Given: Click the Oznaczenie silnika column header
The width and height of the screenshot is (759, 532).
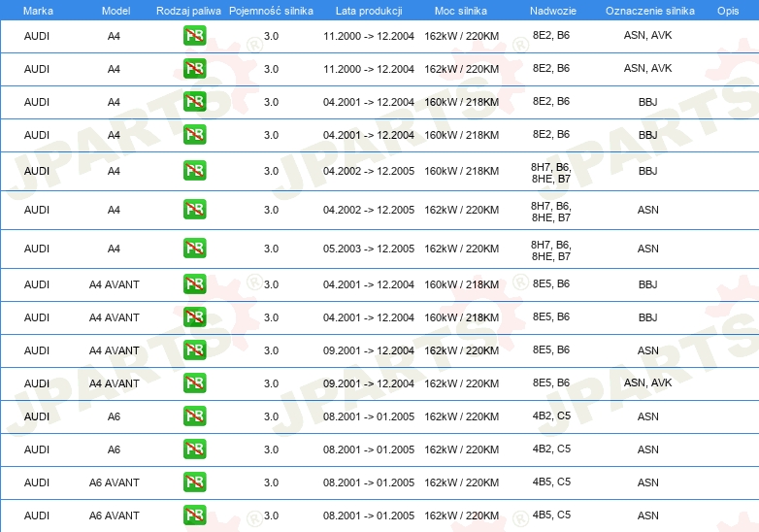Looking at the screenshot, I should pyautogui.click(x=650, y=11).
